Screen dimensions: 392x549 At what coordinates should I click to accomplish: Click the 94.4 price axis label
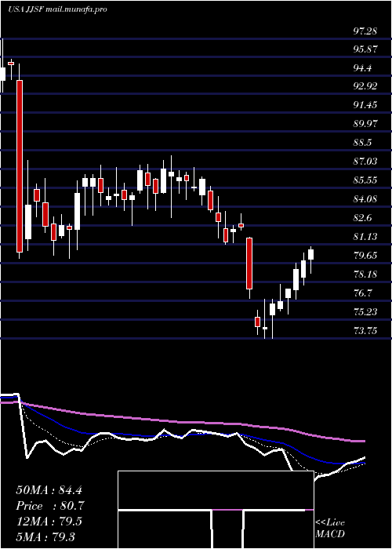tap(362, 68)
